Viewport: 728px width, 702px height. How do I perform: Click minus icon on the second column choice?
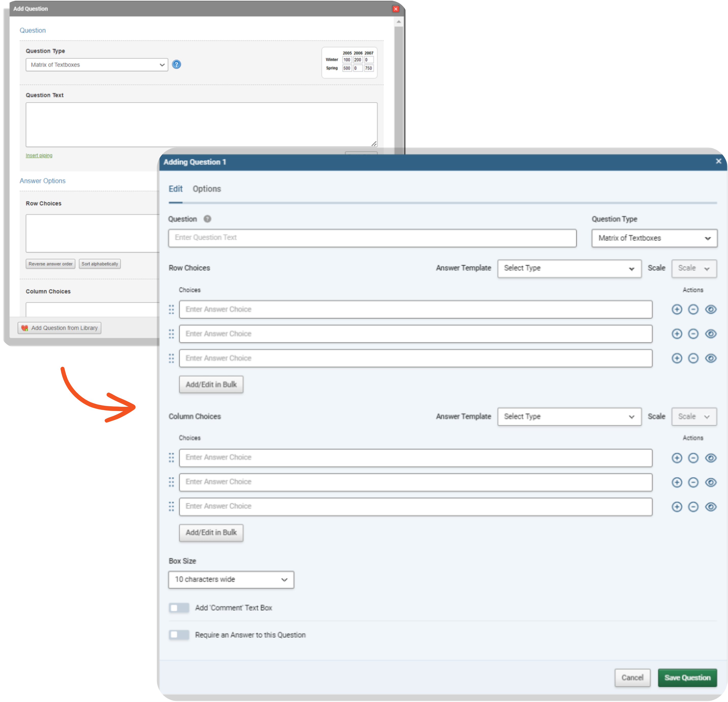(693, 482)
